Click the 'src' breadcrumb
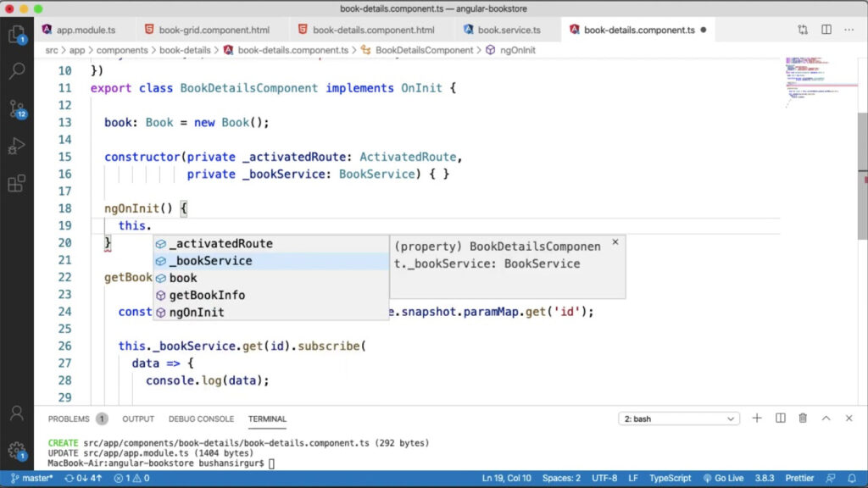Viewport: 868px width, 488px height. coord(52,50)
